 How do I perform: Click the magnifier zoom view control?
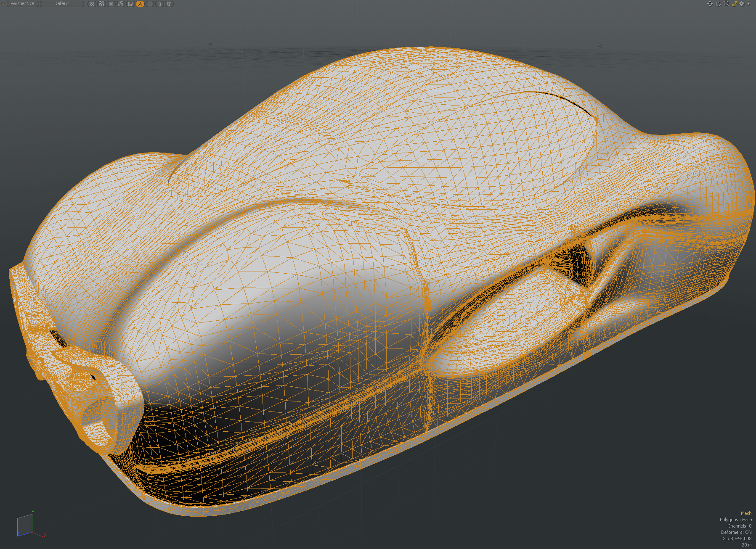point(727,4)
